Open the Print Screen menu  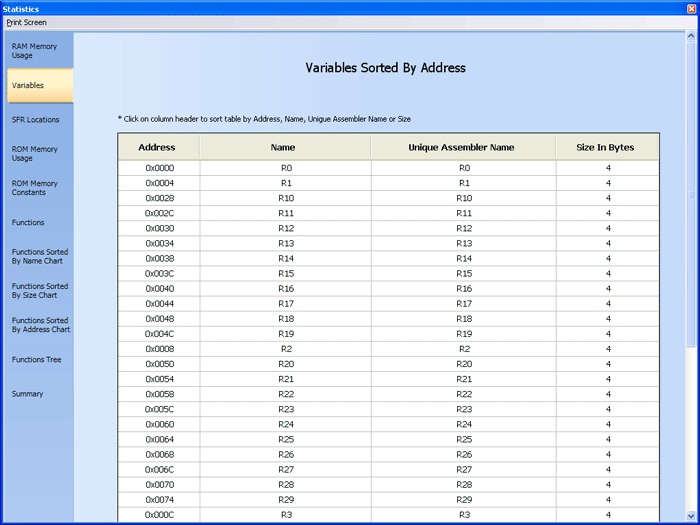26,22
